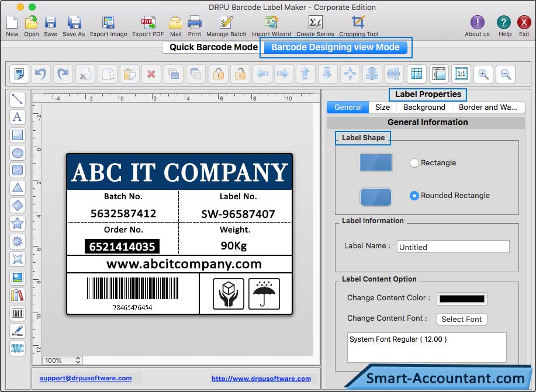Click the zoom out magnifier
The height and width of the screenshot is (392, 536).
(506, 74)
